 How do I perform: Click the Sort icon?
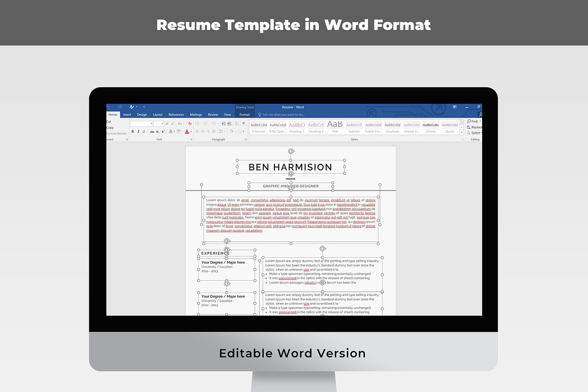click(237, 123)
